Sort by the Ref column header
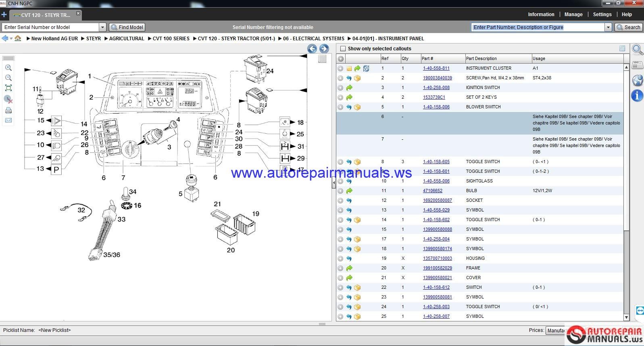Screen dimensions: 644x346 390,58
